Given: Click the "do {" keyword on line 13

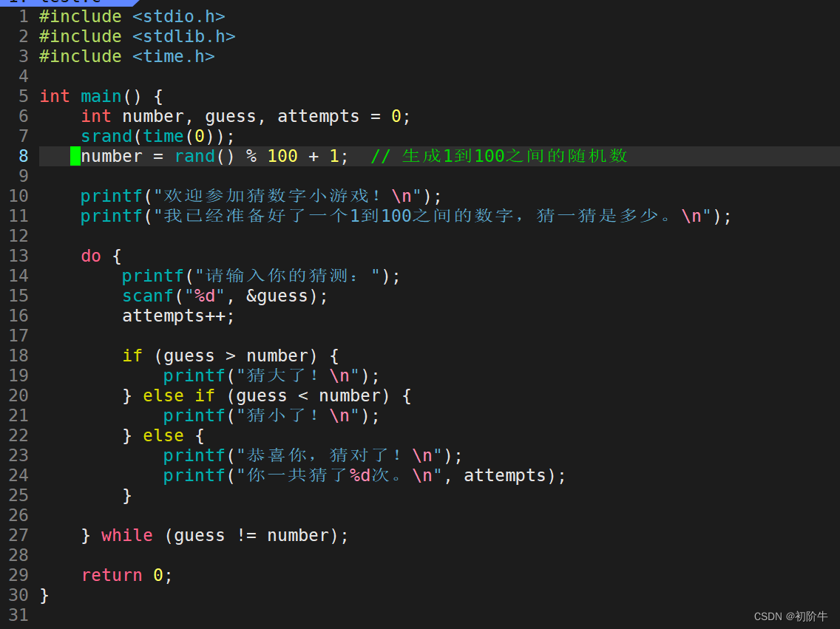Looking at the screenshot, I should tap(101, 256).
